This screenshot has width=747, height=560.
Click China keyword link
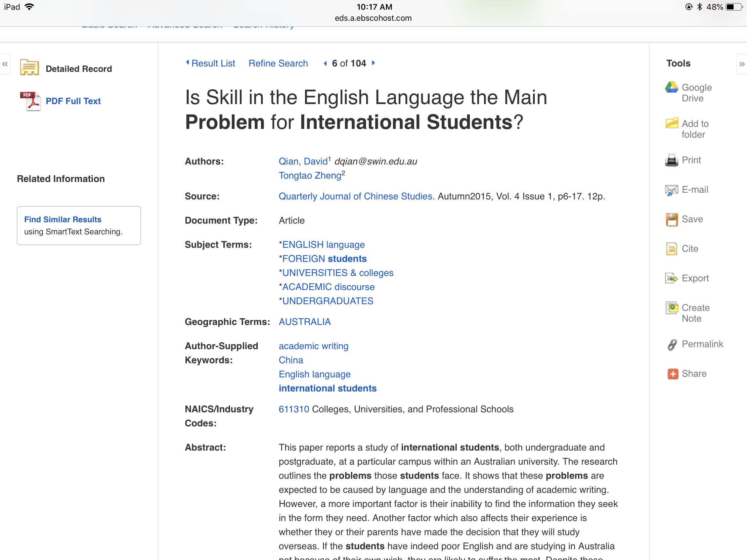291,360
